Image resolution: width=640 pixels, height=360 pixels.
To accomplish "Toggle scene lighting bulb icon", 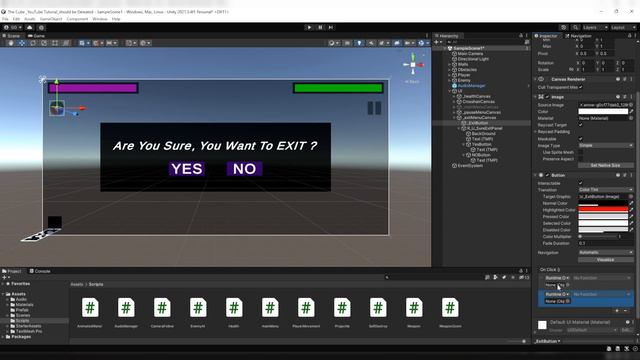I will [x=359, y=43].
